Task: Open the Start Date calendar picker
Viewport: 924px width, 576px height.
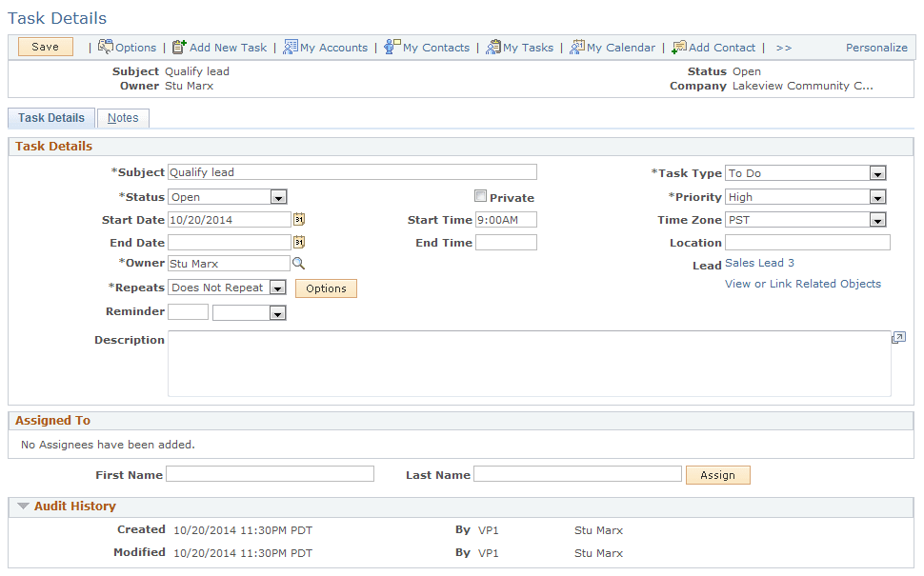Action: click(298, 219)
